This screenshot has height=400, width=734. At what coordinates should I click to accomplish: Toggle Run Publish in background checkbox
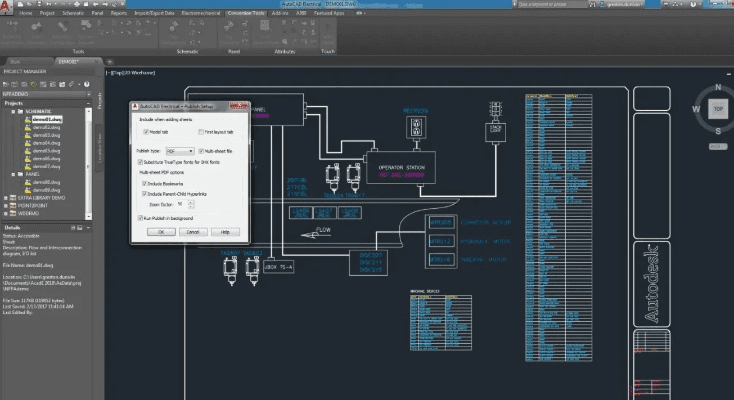click(139, 217)
